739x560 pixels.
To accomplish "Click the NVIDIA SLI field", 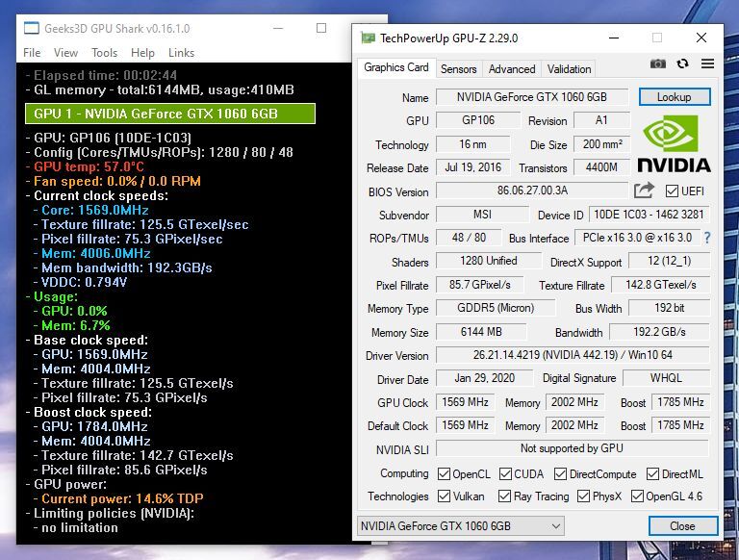I will point(573,448).
